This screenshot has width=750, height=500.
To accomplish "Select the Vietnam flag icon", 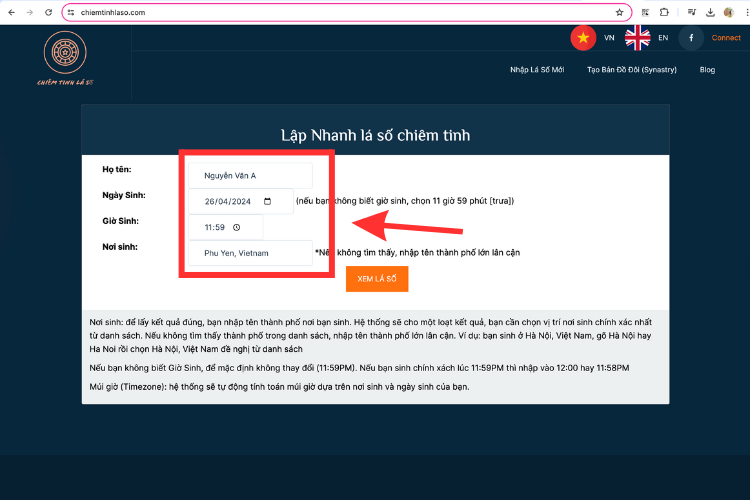I will click(583, 38).
